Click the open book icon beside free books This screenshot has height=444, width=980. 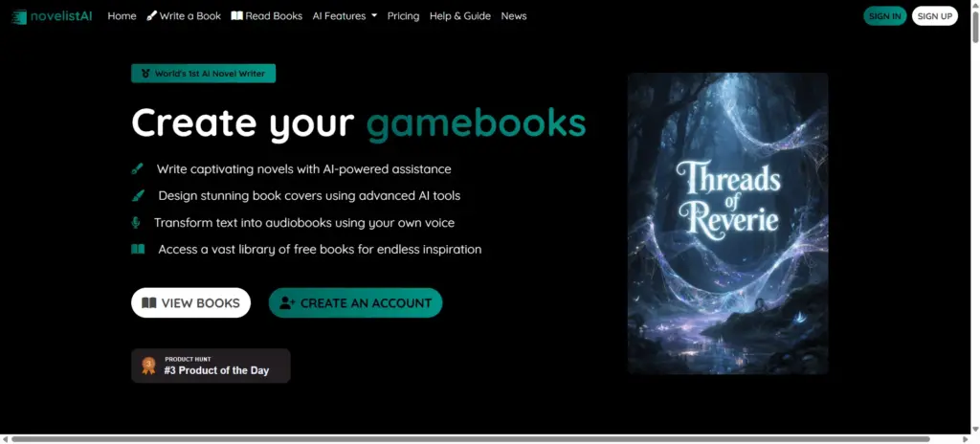tap(138, 249)
